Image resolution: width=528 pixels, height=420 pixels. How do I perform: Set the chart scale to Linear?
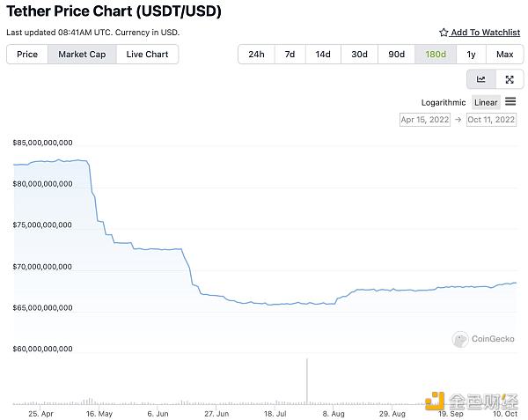(486, 103)
